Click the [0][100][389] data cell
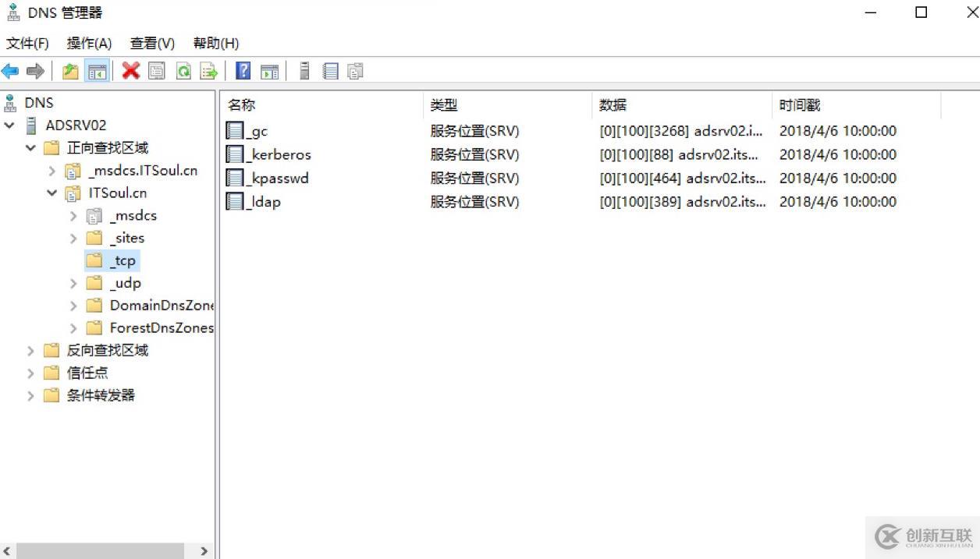The width and height of the screenshot is (980, 559). coord(683,201)
